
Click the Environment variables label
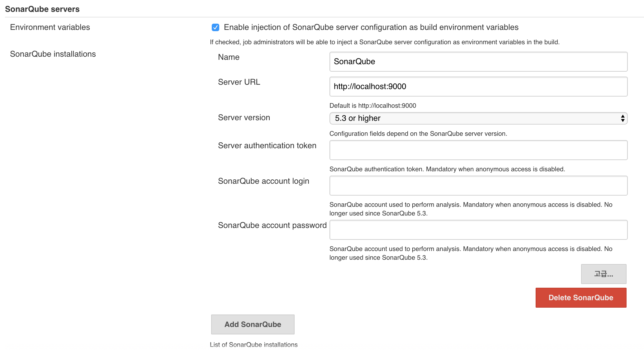tap(50, 27)
